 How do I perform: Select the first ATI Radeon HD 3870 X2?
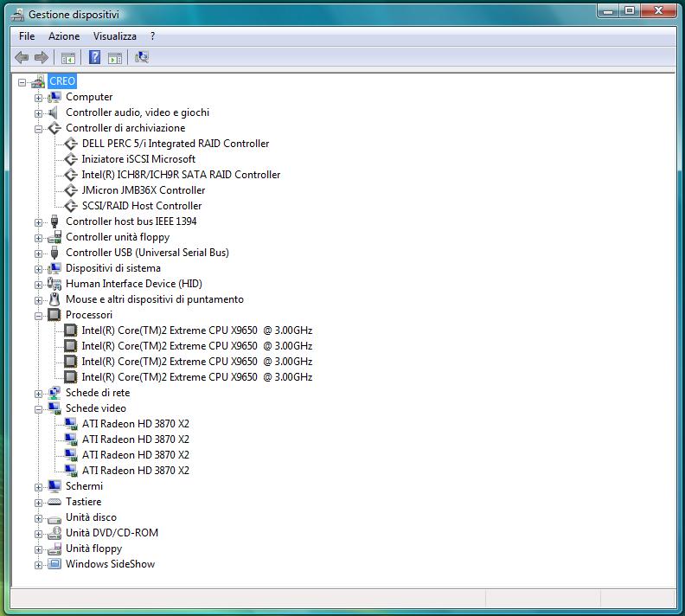tap(136, 424)
